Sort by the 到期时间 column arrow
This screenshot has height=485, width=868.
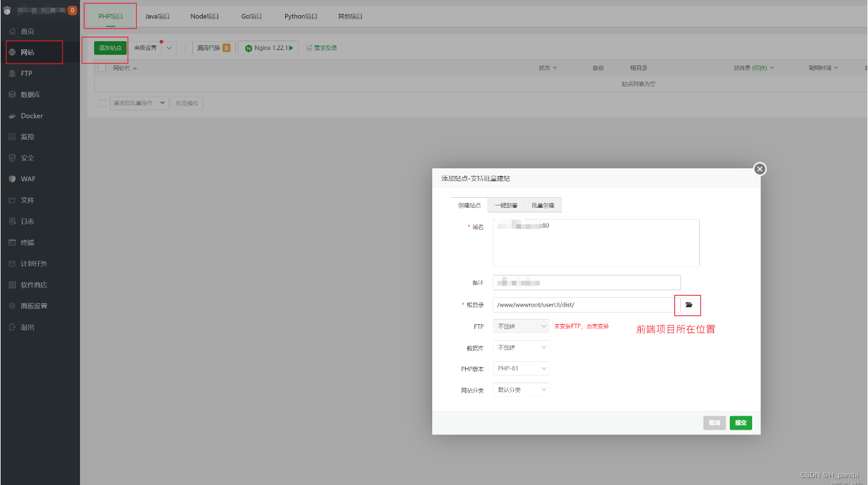tap(836, 68)
